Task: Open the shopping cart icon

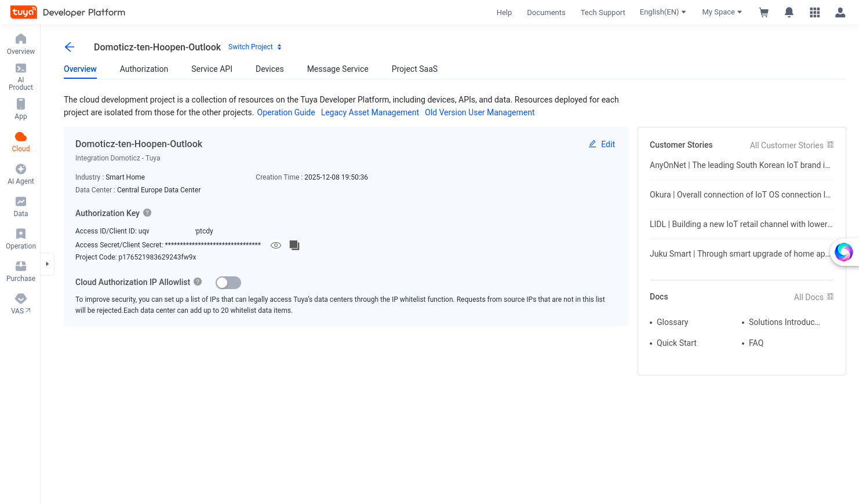Action: point(764,12)
